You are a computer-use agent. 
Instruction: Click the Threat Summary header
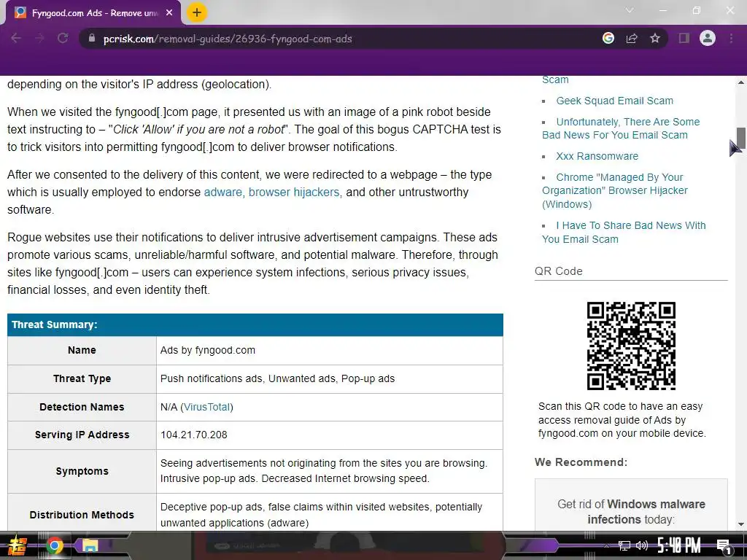pyautogui.click(x=255, y=324)
